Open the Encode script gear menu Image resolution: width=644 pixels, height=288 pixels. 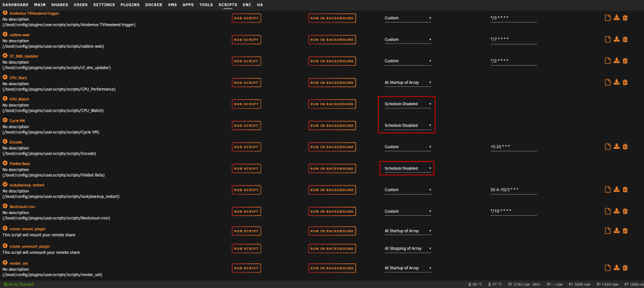[5, 142]
